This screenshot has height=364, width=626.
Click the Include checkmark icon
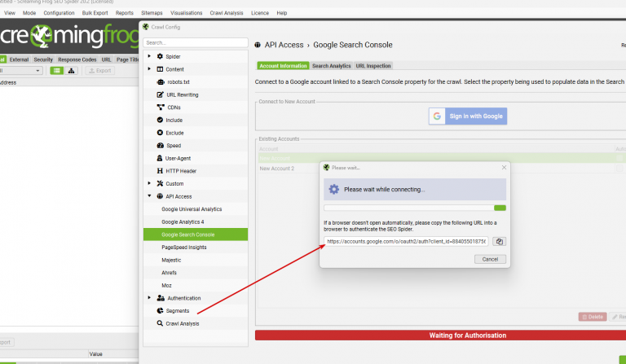(x=160, y=120)
